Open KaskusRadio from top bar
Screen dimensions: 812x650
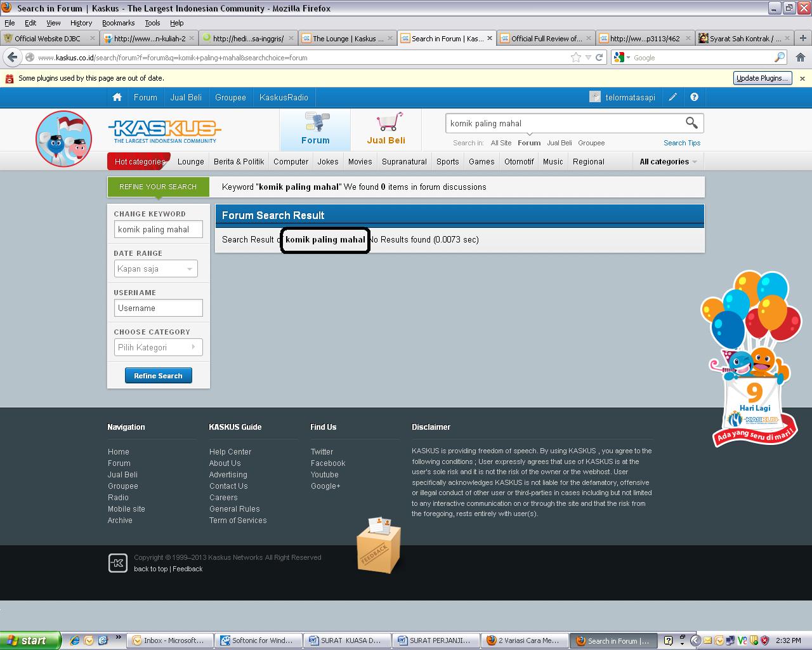[x=284, y=97]
